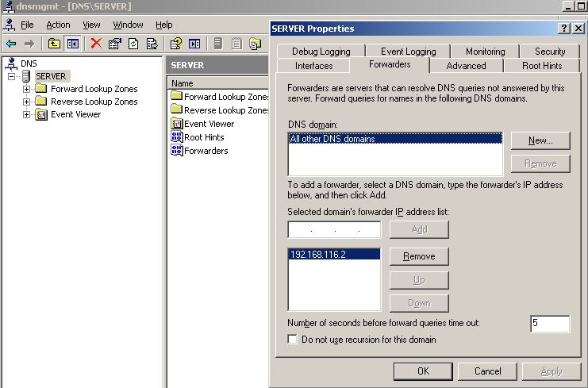Click the New Zone folder toolbar icon
This screenshot has height=388, width=588.
click(x=256, y=44)
